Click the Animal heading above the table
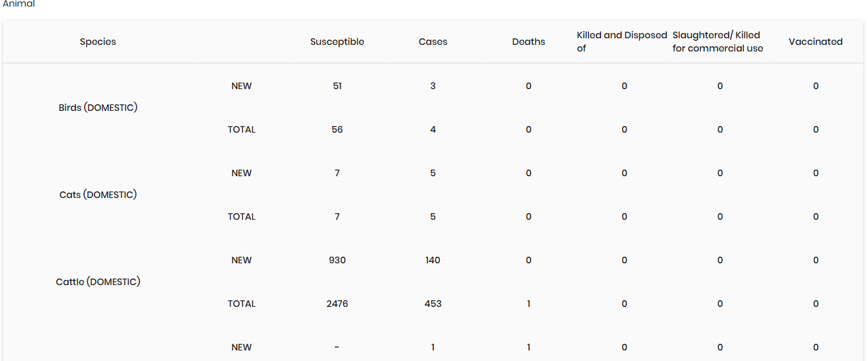 18,4
